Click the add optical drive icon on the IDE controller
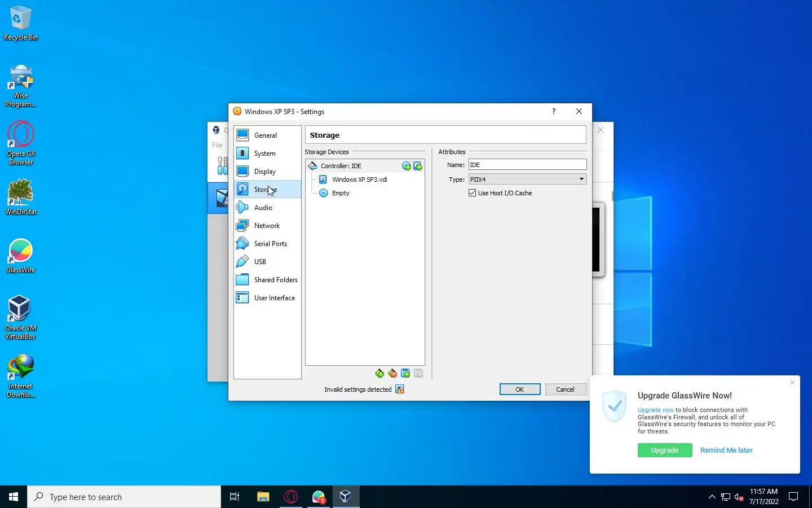 coord(406,166)
